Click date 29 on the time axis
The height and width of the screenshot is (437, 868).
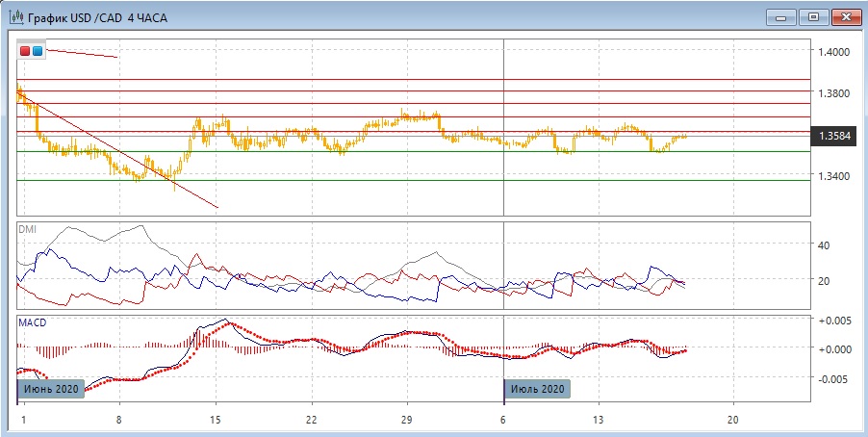coord(406,421)
